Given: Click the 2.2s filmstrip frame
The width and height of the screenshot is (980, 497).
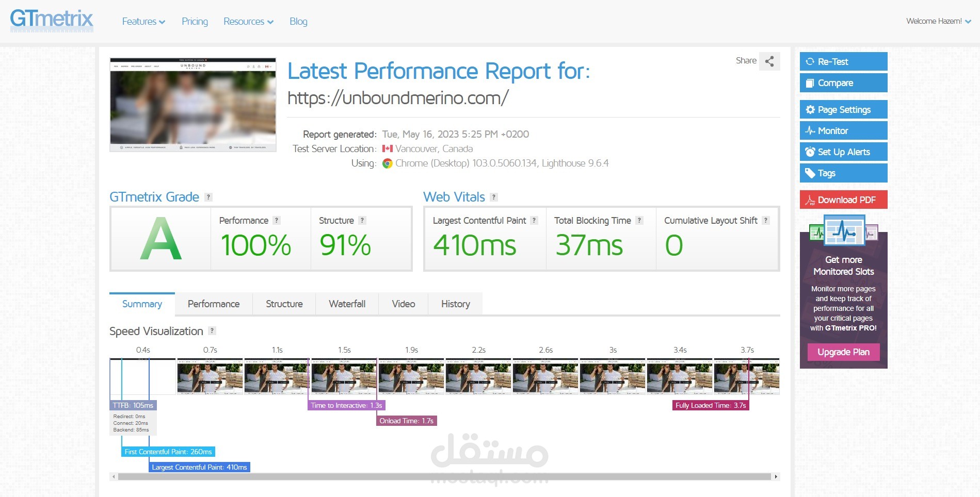Looking at the screenshot, I should coord(478,376).
